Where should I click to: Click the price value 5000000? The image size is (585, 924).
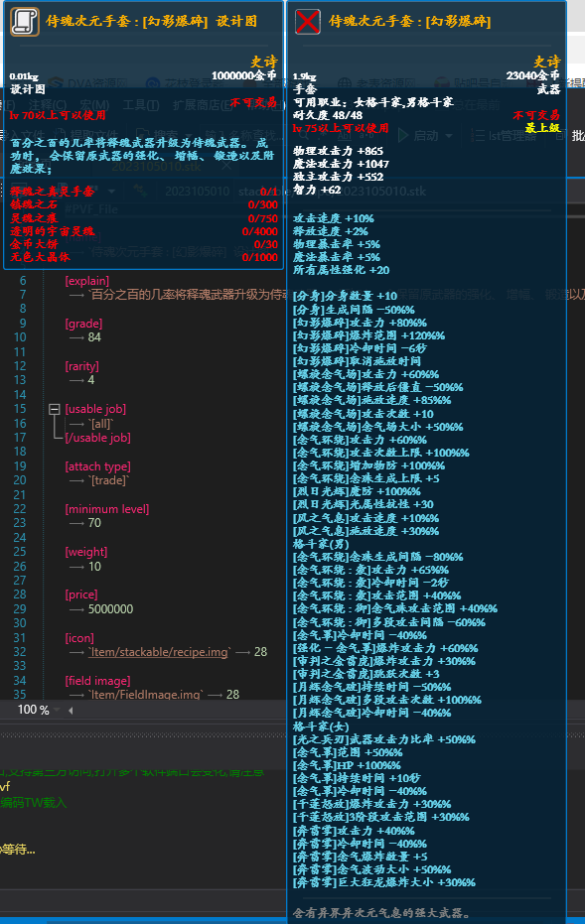click(110, 608)
